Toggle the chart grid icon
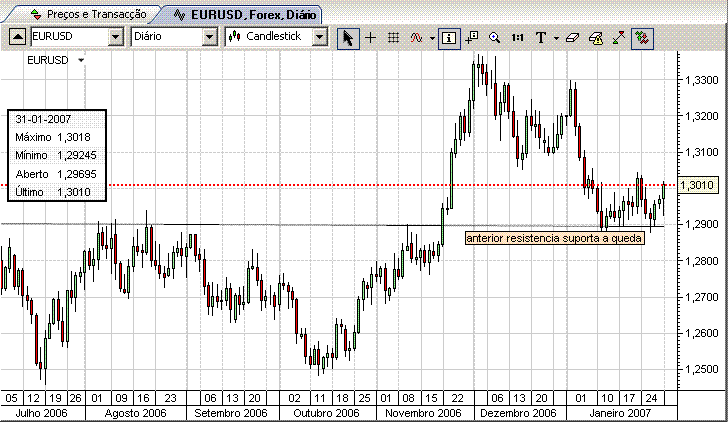 click(393, 38)
